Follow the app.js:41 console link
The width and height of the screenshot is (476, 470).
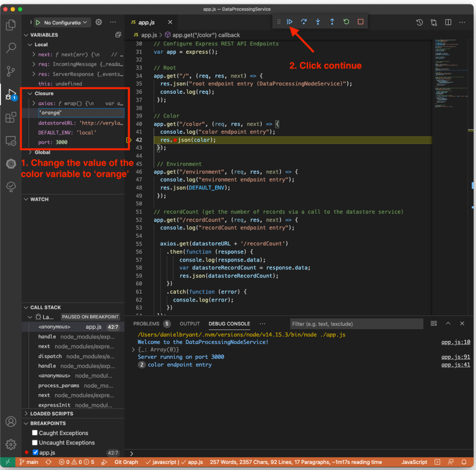click(456, 365)
